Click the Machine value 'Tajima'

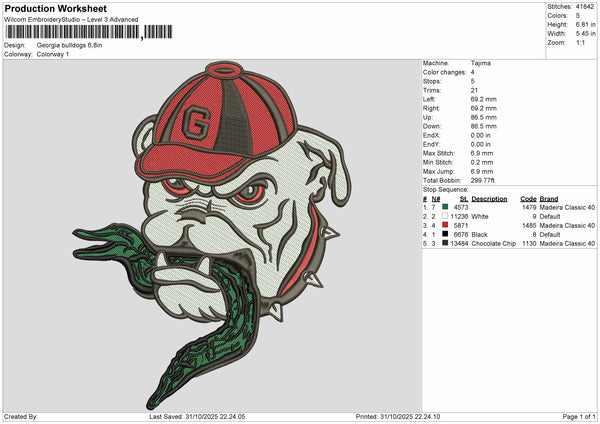(481, 63)
